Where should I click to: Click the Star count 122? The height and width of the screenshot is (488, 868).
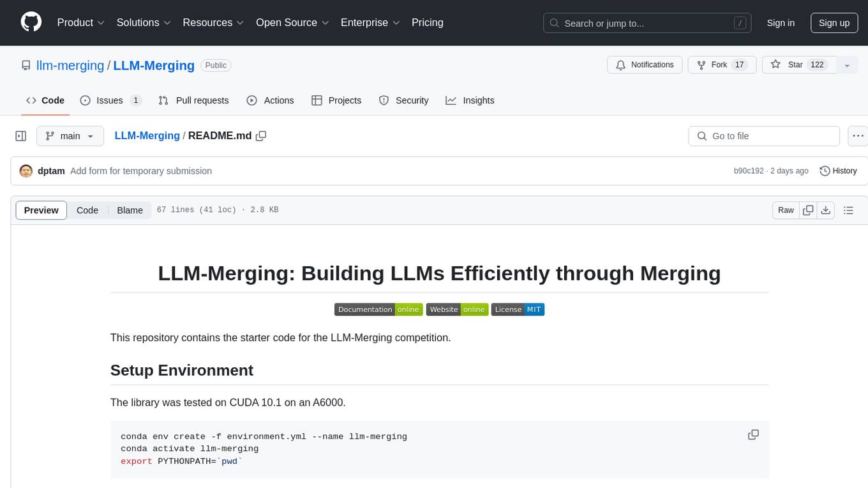coord(817,65)
